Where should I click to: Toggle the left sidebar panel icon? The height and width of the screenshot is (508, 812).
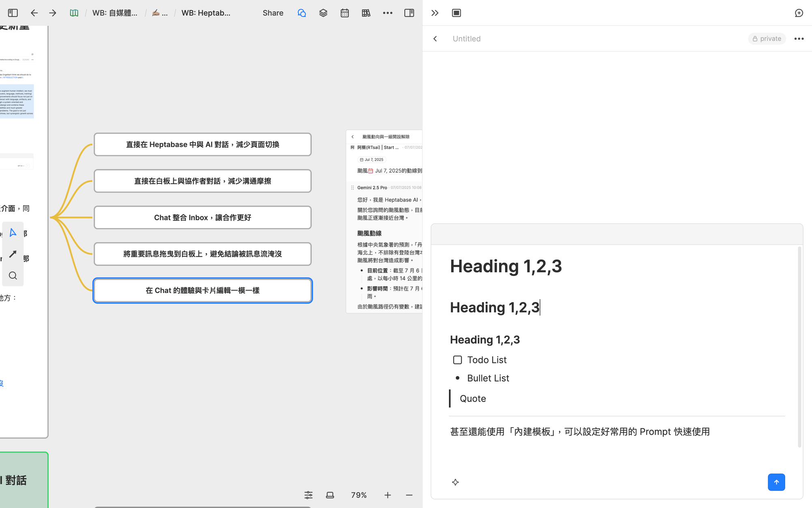pyautogui.click(x=13, y=13)
